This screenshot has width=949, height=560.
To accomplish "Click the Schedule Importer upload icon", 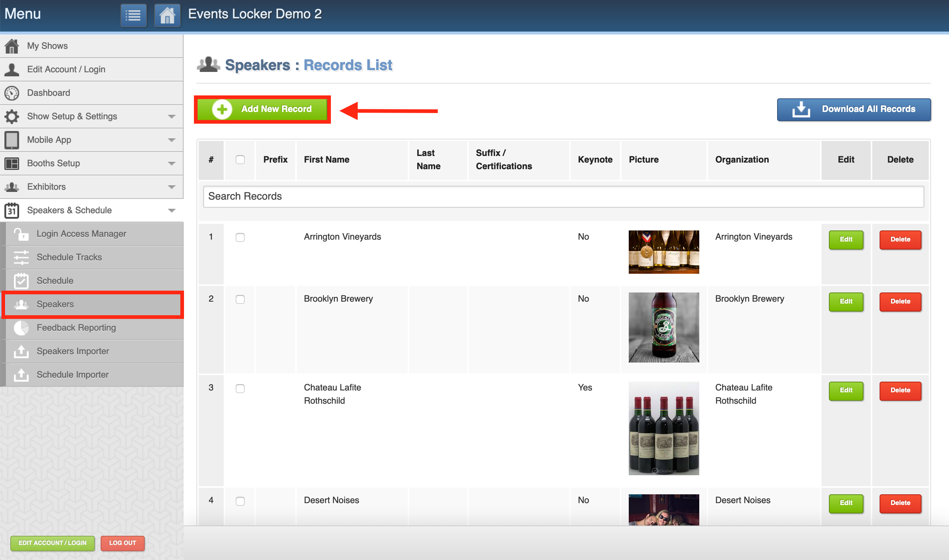I will [21, 375].
